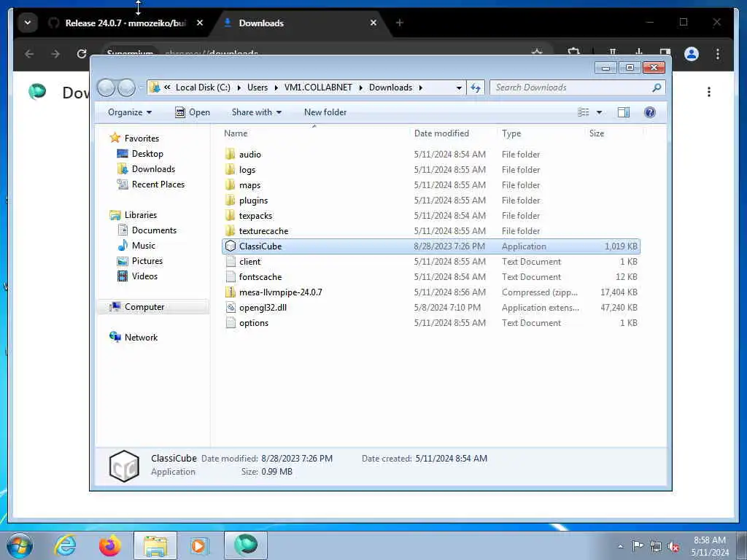Click the volume icon in system tray

pos(673,547)
